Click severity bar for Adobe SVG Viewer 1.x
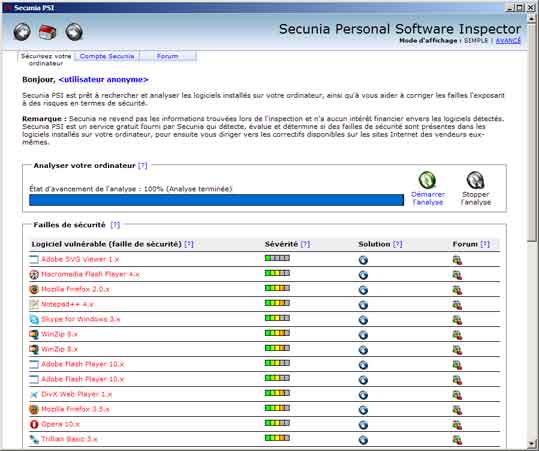This screenshot has width=539, height=451. (277, 258)
